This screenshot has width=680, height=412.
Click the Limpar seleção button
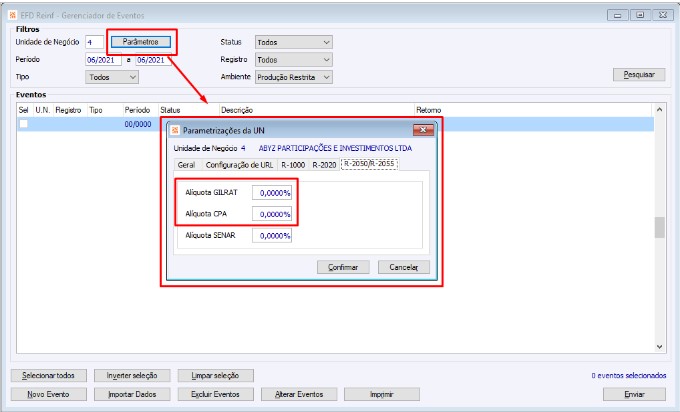tap(216, 376)
